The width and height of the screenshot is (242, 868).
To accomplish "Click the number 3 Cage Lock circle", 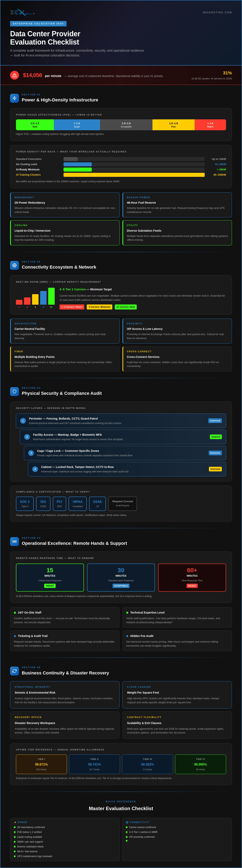I will [31, 453].
